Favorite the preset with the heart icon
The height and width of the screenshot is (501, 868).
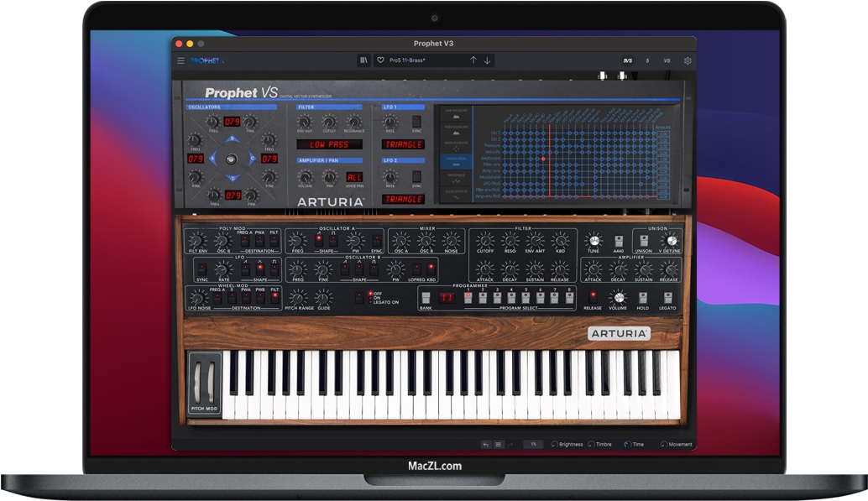380,60
